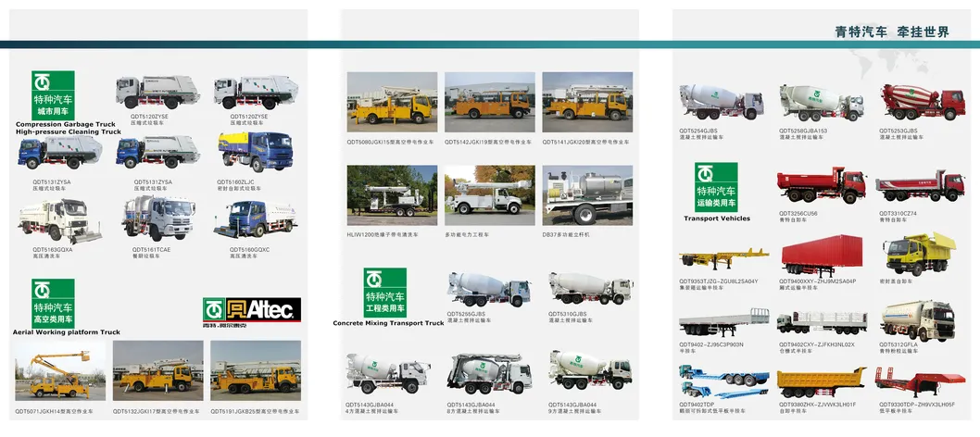Click the green 城市用车 logo badge
980x437 pixels.
coord(54,94)
